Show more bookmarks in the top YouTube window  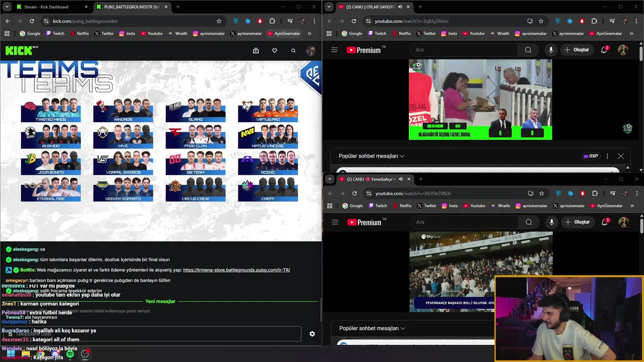click(x=631, y=34)
